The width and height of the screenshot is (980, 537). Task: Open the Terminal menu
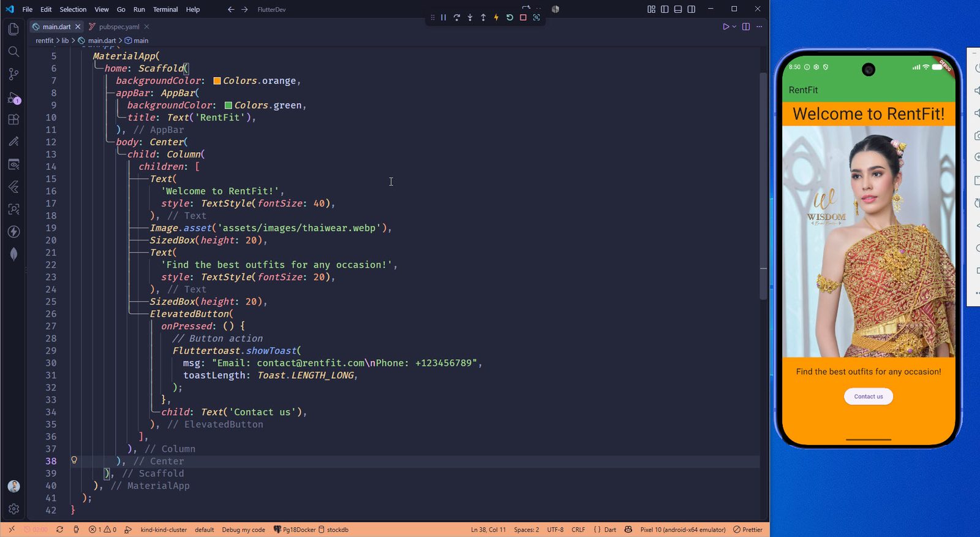click(165, 9)
